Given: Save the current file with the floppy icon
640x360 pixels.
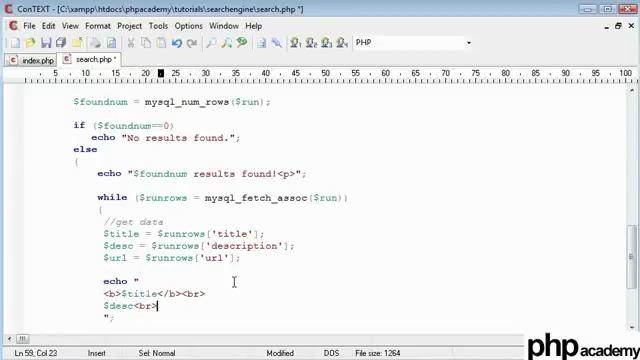Looking at the screenshot, I should click(46, 42).
